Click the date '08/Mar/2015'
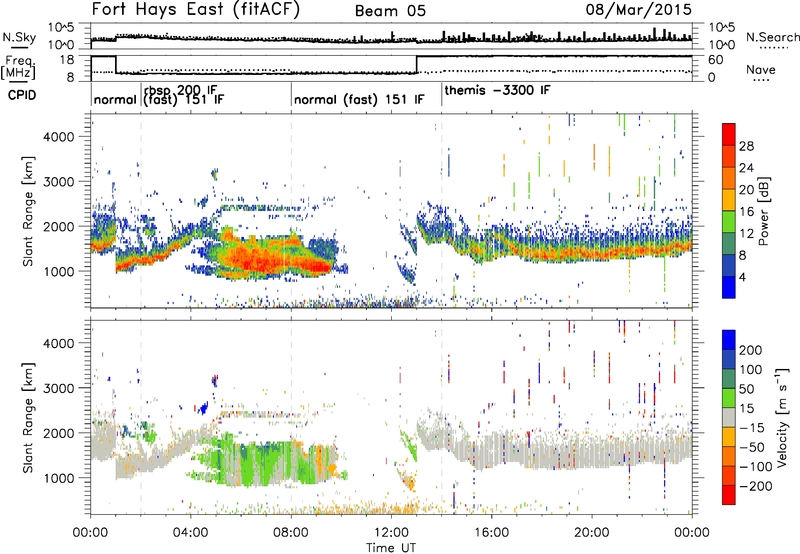This screenshot has width=800, height=554. (x=638, y=10)
